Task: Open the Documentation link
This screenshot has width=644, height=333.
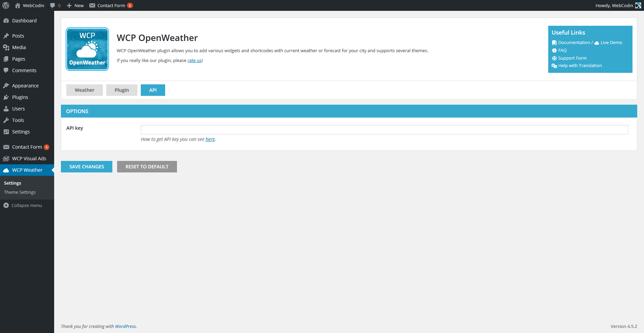Action: pyautogui.click(x=574, y=43)
